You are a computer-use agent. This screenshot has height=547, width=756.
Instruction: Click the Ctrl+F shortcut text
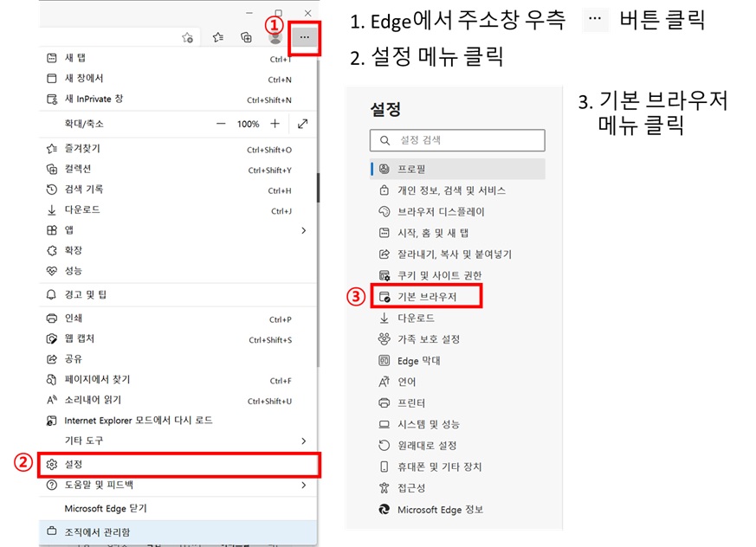281,381
